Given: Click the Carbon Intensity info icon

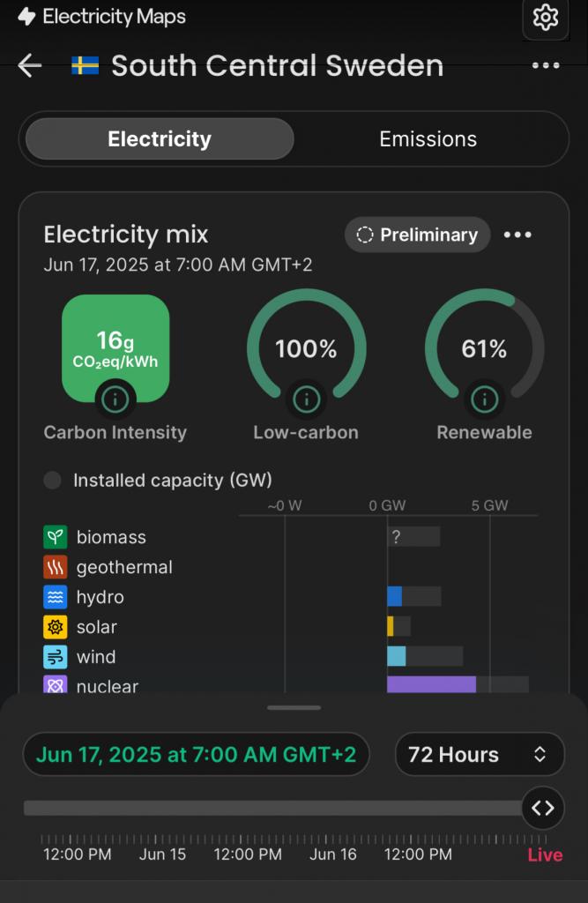Looking at the screenshot, I should coord(115,399).
